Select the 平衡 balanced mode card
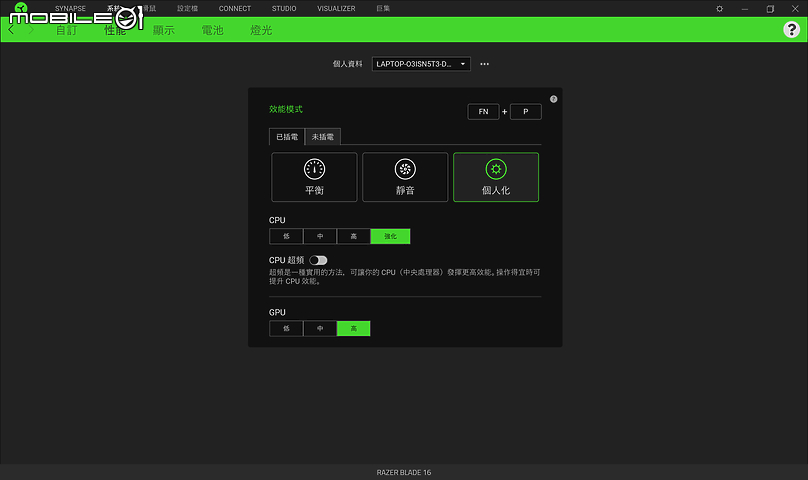 point(314,177)
